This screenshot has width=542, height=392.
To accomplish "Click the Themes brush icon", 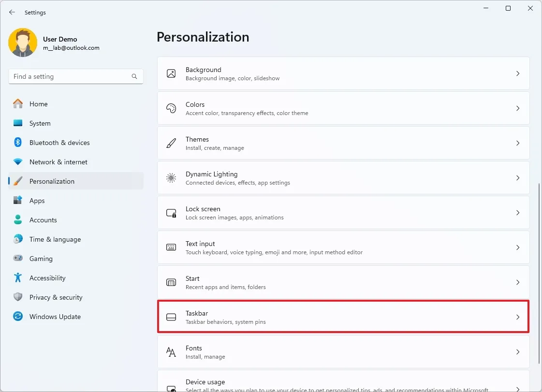I will click(x=171, y=143).
